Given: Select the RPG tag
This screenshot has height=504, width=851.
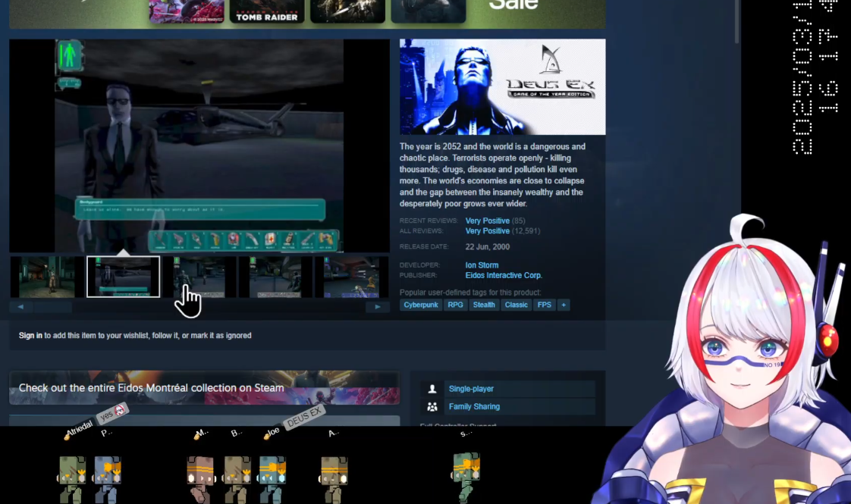Looking at the screenshot, I should pos(455,305).
